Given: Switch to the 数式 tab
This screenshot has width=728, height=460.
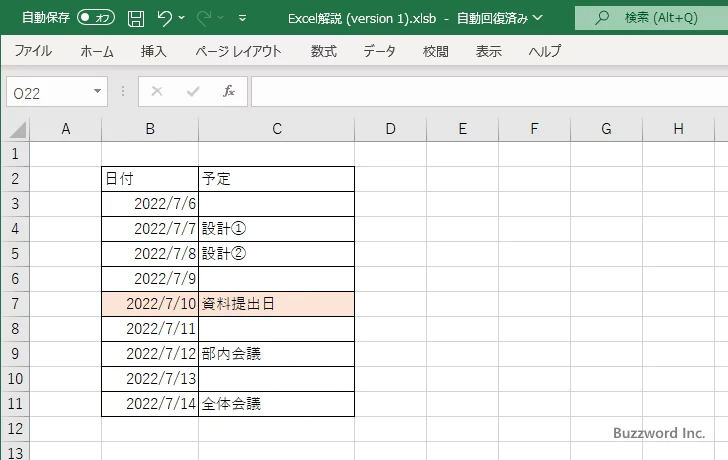Looking at the screenshot, I should (x=324, y=51).
